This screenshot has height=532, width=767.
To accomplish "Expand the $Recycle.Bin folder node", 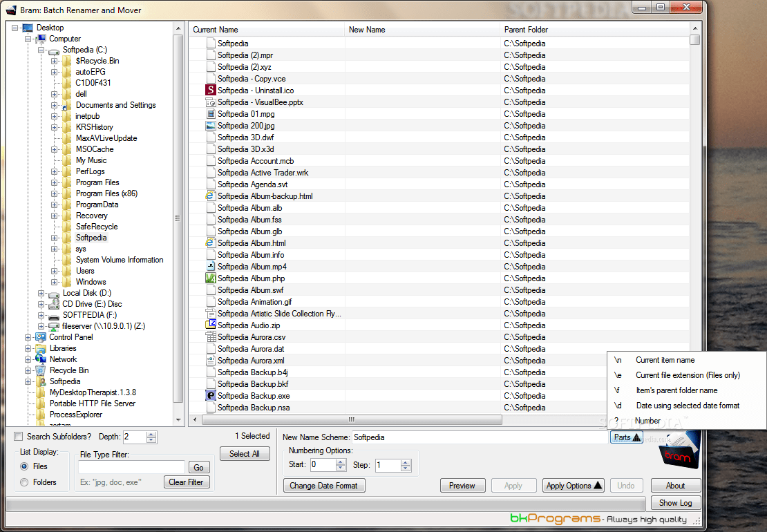I will click(55, 61).
